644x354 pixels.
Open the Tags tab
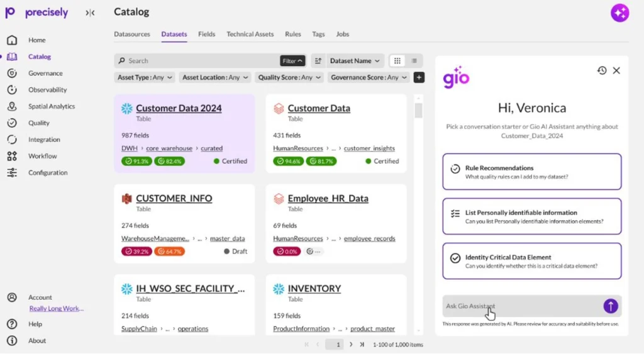(x=318, y=34)
